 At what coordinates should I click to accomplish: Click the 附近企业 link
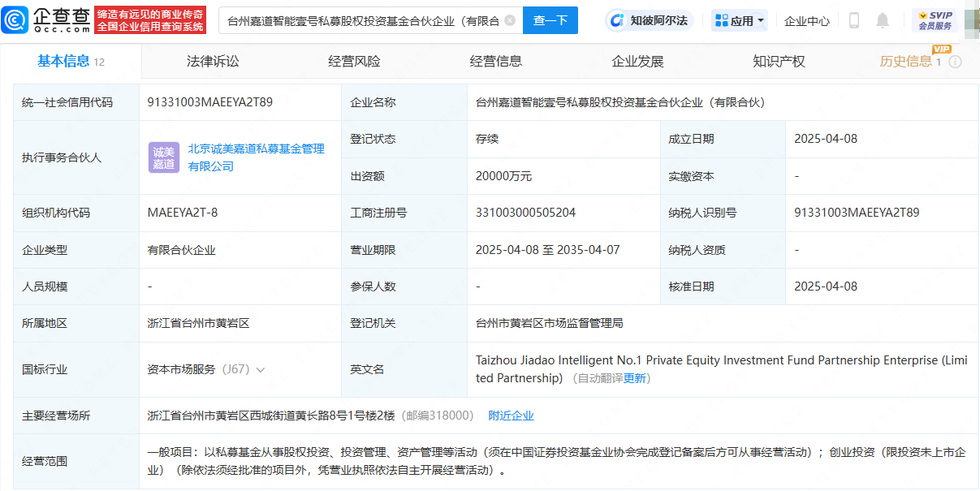click(x=511, y=416)
